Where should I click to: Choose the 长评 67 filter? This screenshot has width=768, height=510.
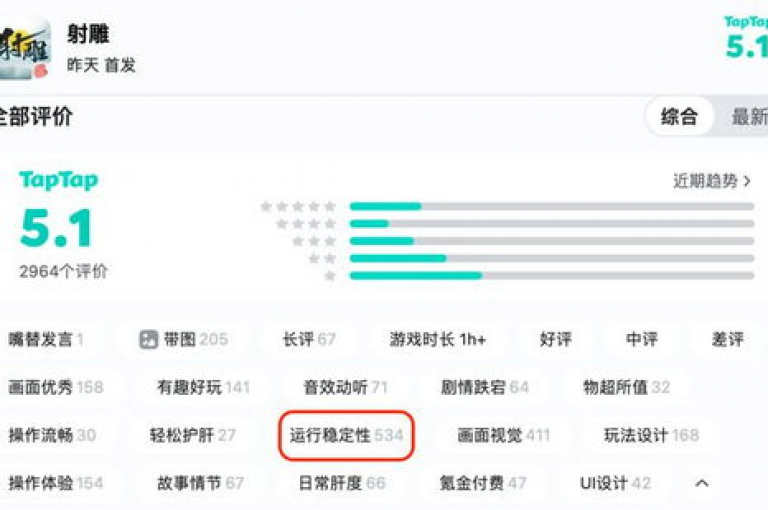[309, 339]
